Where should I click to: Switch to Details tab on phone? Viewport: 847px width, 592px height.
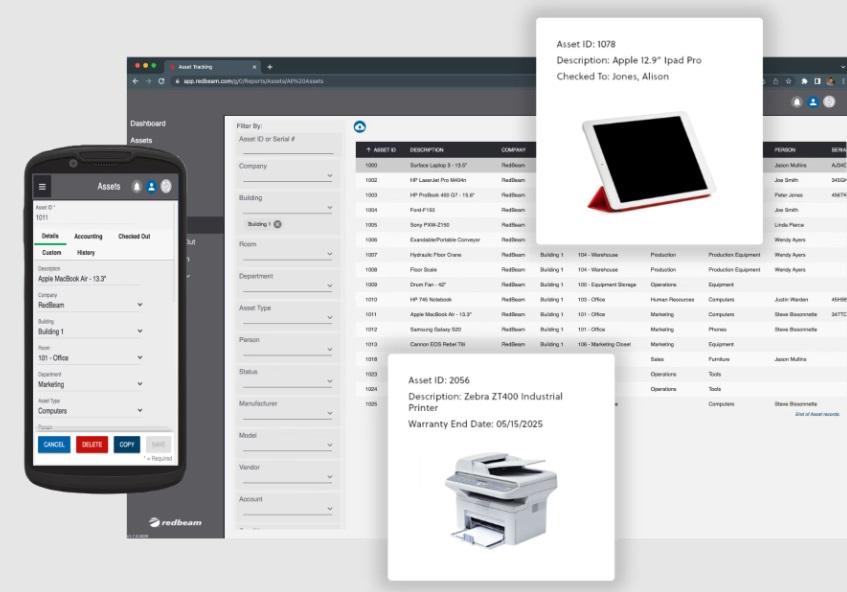pos(50,236)
